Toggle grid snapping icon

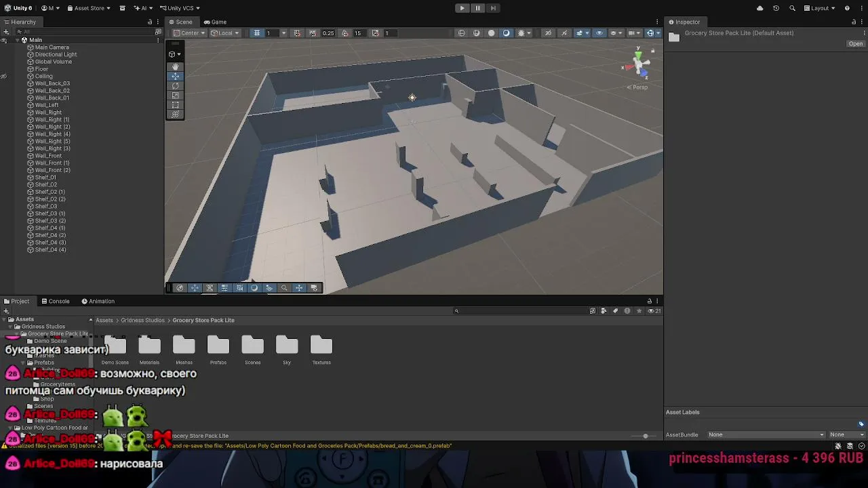pos(298,33)
